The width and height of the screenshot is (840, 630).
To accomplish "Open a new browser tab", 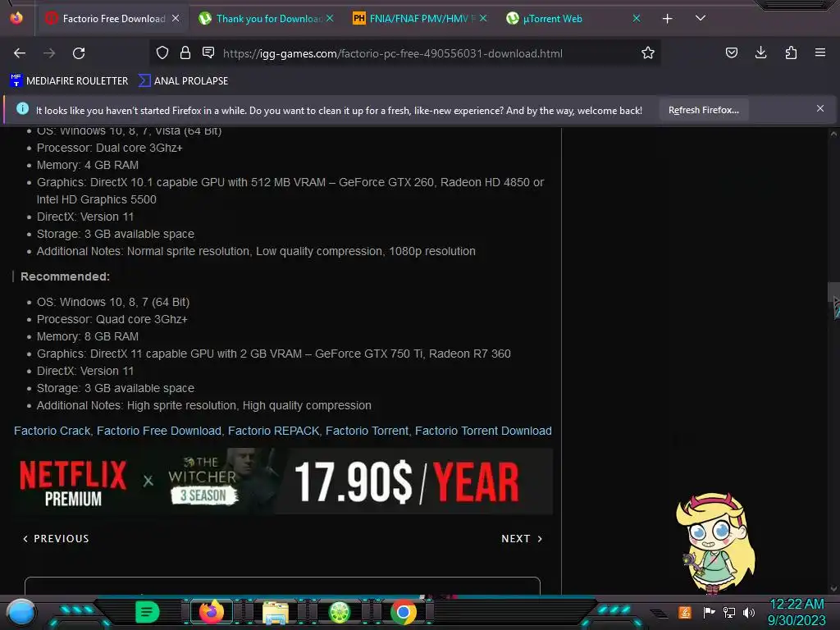I will pyautogui.click(x=667, y=19).
